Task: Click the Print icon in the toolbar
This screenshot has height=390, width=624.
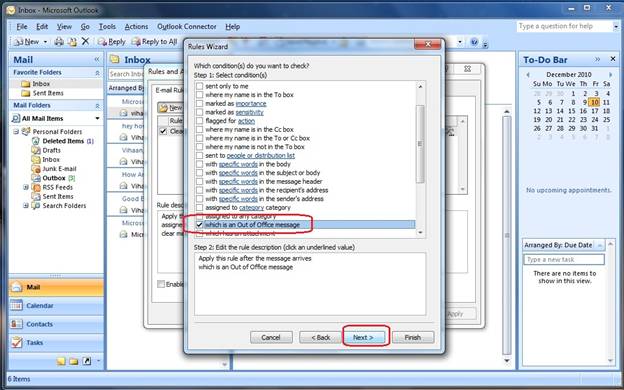Action: pos(59,41)
